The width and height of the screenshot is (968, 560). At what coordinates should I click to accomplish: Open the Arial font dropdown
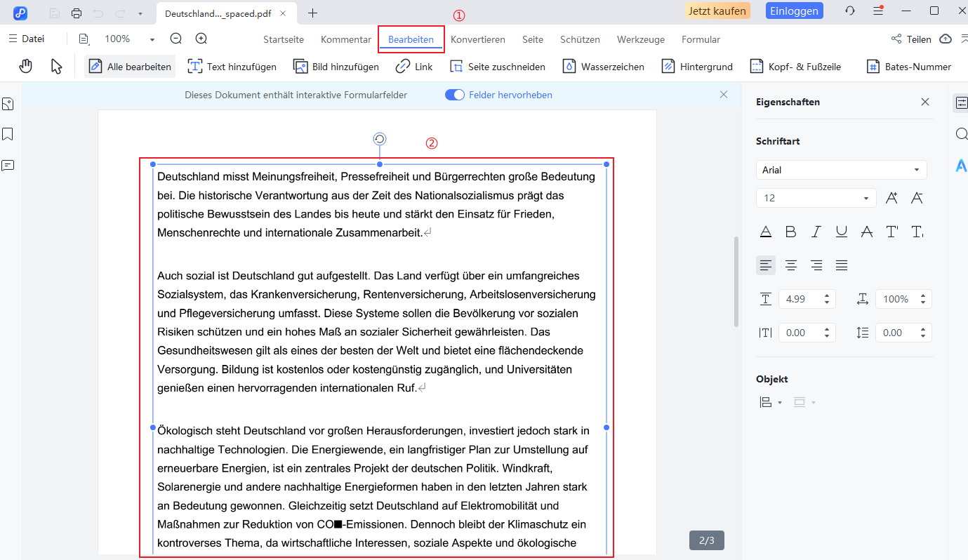pos(841,170)
